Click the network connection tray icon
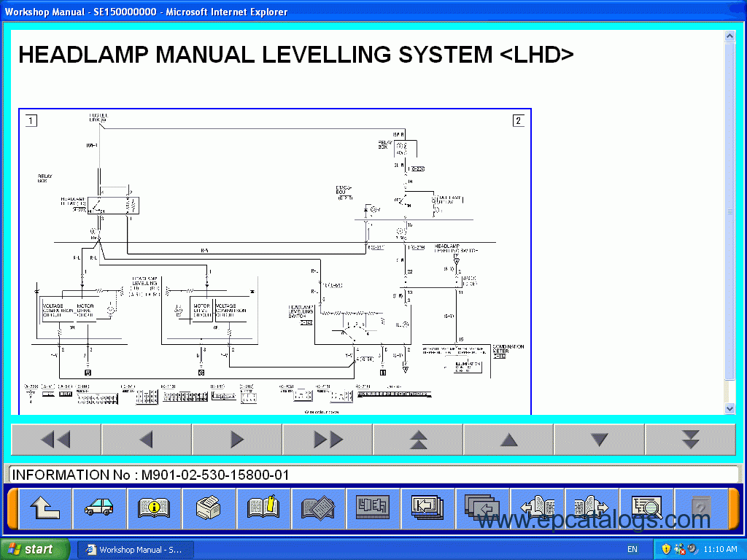The width and height of the screenshot is (747, 560). pyautogui.click(x=679, y=549)
